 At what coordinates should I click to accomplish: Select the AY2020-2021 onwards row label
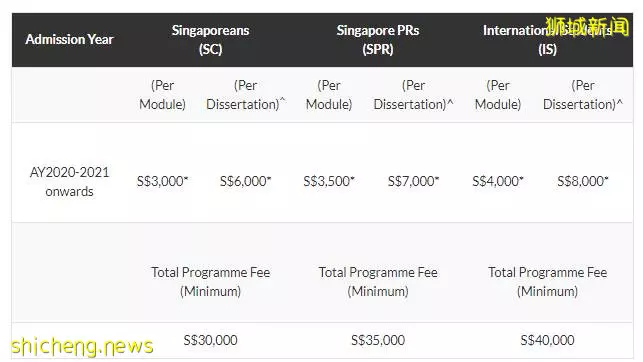(69, 182)
